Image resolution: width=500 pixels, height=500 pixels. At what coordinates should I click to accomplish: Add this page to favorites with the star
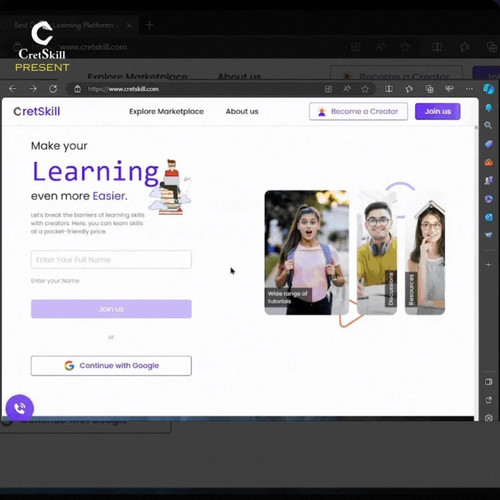pyautogui.click(x=365, y=89)
